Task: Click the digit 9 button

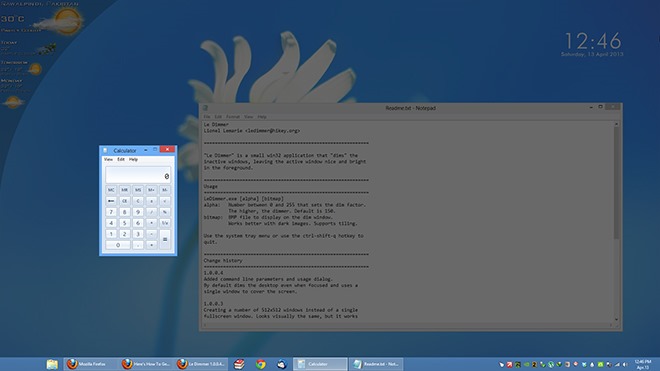Action: [x=138, y=212]
